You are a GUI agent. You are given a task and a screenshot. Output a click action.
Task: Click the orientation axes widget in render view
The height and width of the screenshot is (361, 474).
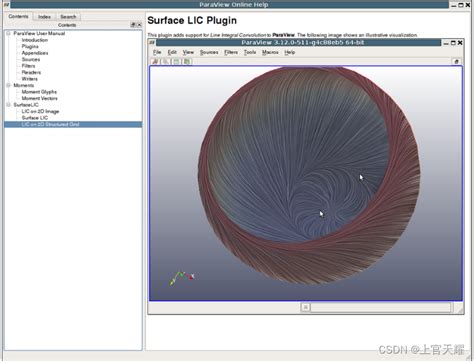coord(181,279)
